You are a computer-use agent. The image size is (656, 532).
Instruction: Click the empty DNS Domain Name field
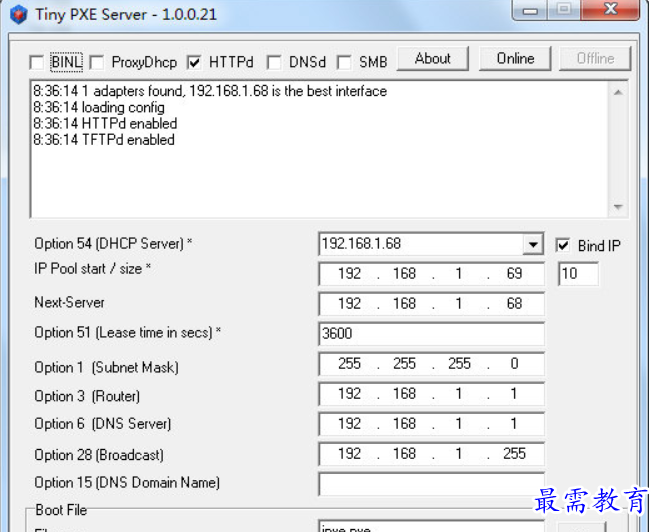click(x=431, y=484)
